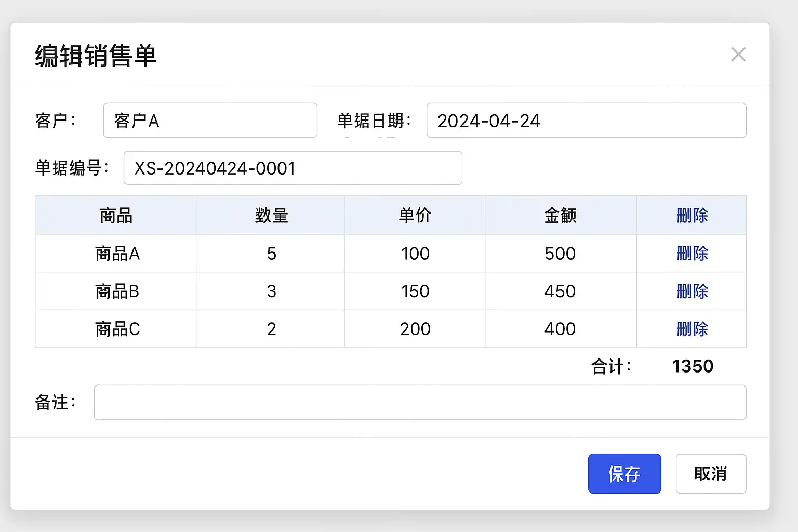798x532 pixels.
Task: Close the 编辑销售单 dialog
Action: pyautogui.click(x=738, y=55)
